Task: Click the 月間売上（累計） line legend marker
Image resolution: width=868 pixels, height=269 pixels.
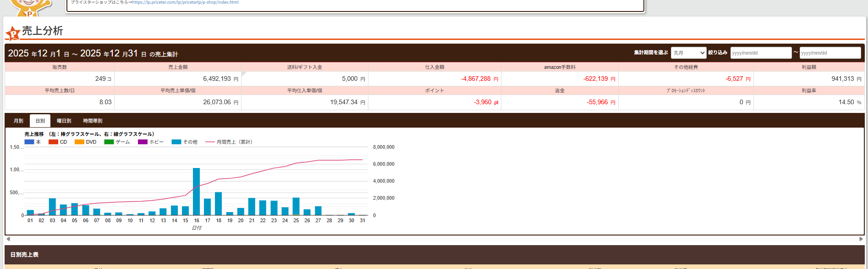Action: 210,142
